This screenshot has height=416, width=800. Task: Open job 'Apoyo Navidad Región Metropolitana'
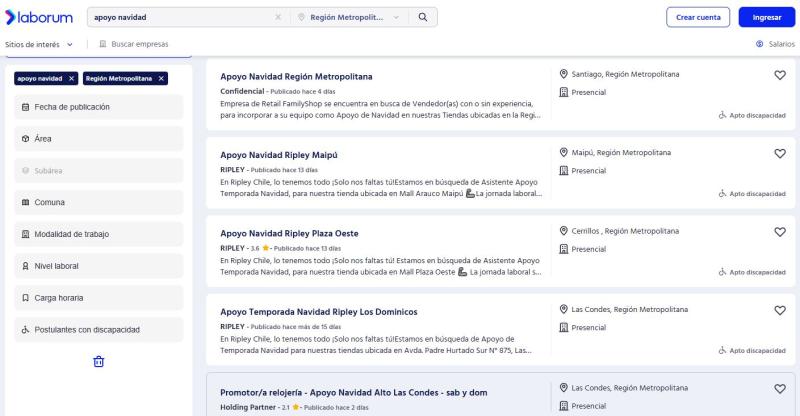(296, 77)
